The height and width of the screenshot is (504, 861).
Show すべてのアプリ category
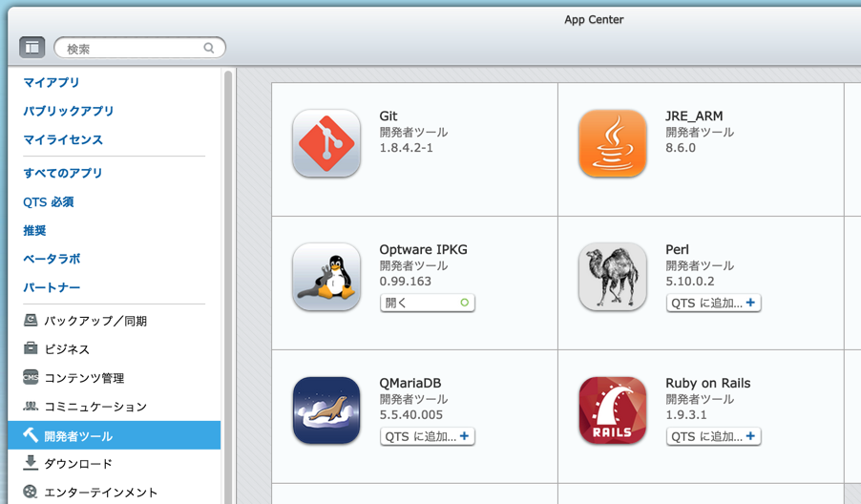(63, 173)
